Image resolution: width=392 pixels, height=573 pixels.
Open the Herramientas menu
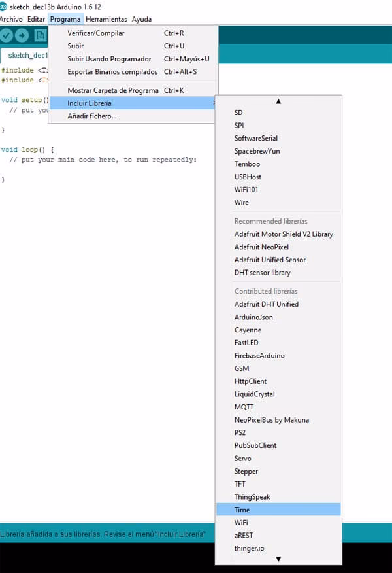106,19
